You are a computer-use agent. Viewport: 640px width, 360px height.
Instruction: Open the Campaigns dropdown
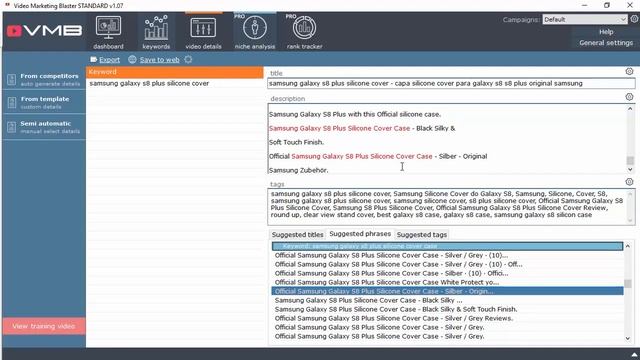click(x=584, y=19)
